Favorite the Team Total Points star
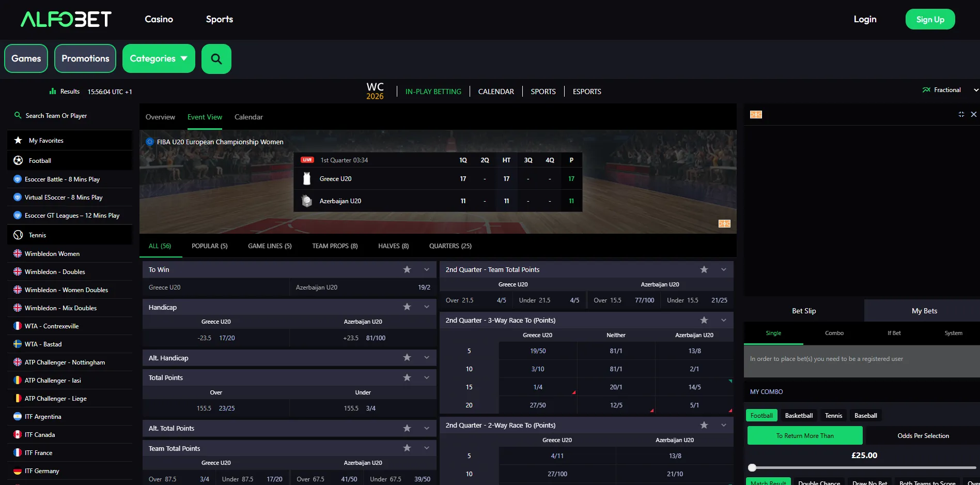 tap(407, 448)
